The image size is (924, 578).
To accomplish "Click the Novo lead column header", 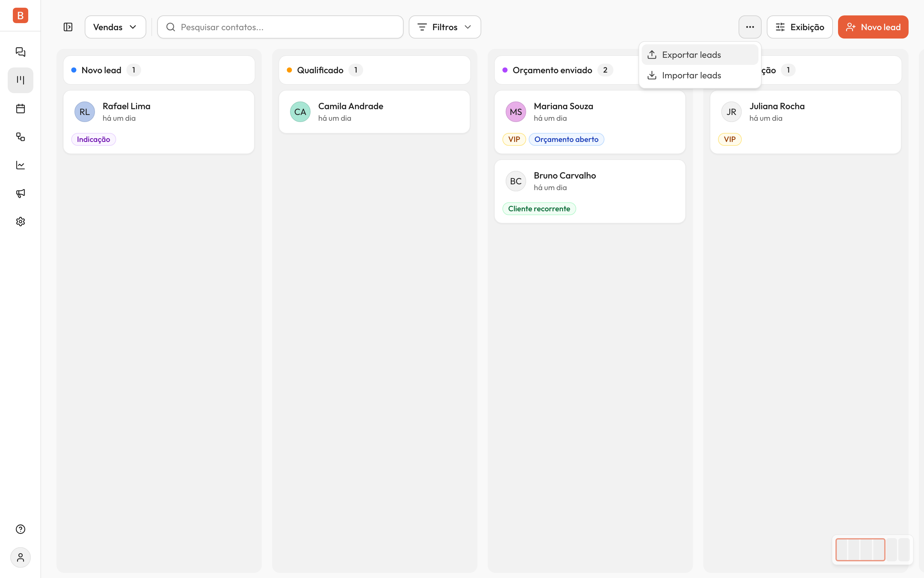I will [159, 70].
